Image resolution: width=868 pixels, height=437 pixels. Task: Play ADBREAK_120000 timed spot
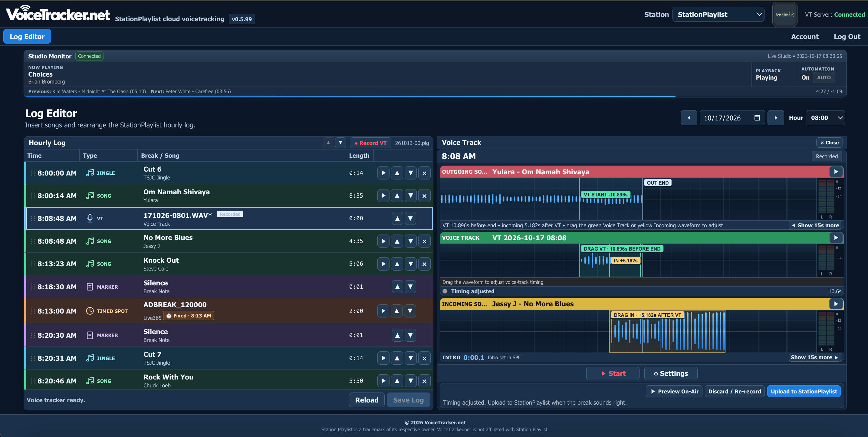click(x=383, y=311)
